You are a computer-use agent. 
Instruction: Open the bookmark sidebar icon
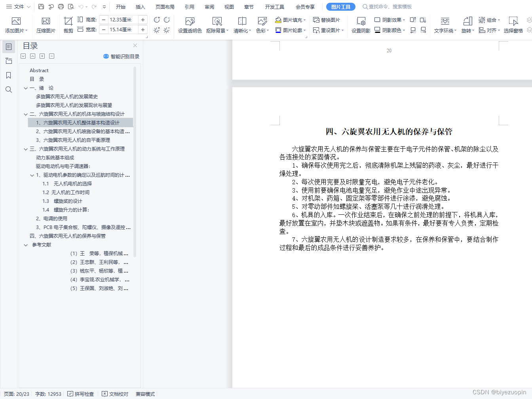coord(9,75)
